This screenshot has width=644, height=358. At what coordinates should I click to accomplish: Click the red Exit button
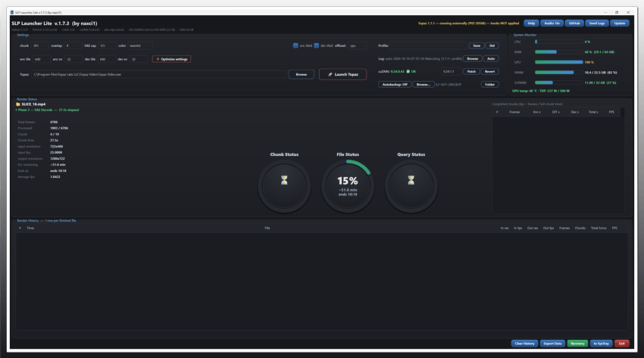621,344
